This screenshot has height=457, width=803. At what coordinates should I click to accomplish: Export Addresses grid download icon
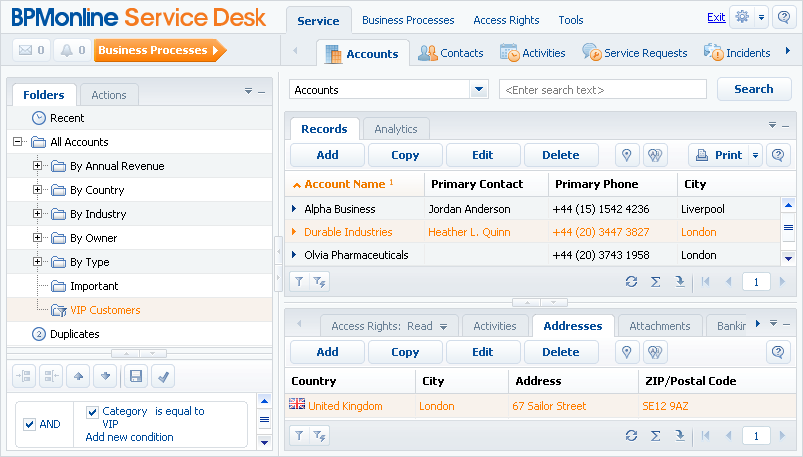(680, 435)
